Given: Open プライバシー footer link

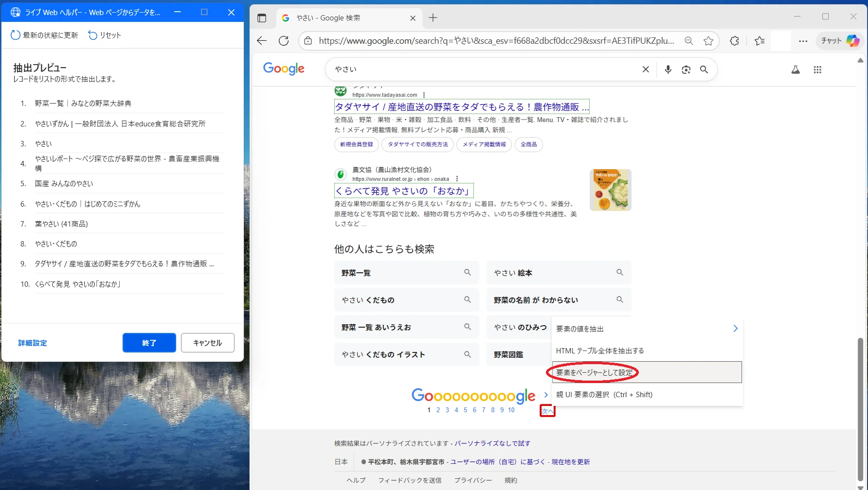Looking at the screenshot, I should tap(473, 480).
